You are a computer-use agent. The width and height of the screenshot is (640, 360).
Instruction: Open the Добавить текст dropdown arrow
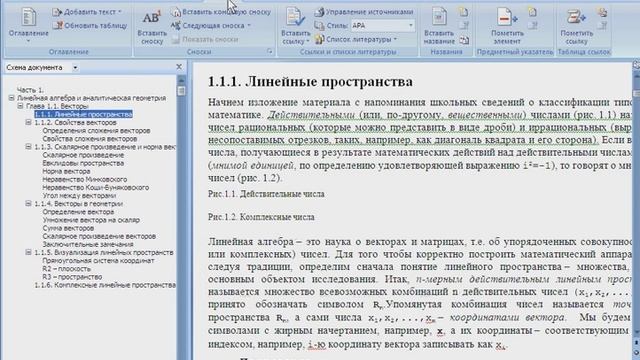[x=120, y=12]
